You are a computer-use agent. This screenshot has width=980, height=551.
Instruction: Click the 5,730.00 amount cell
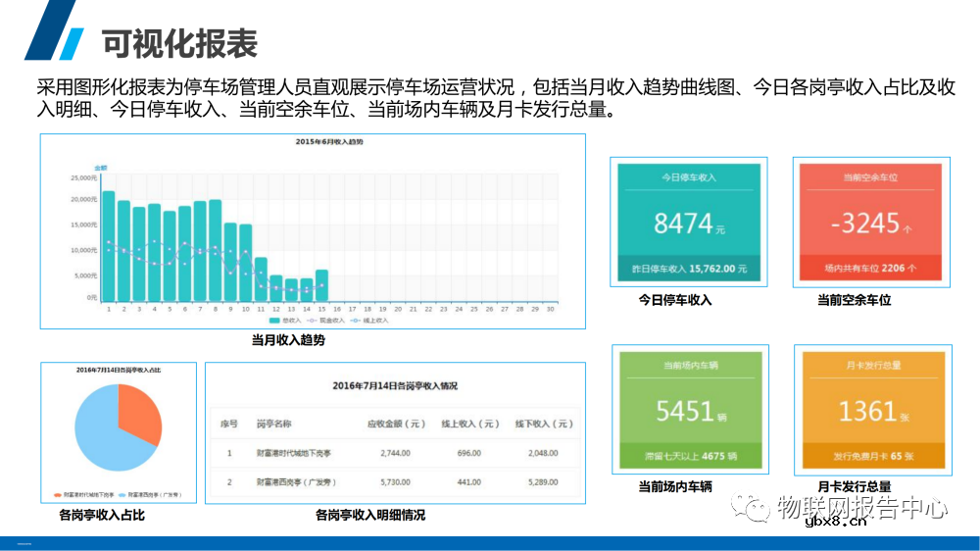point(396,482)
